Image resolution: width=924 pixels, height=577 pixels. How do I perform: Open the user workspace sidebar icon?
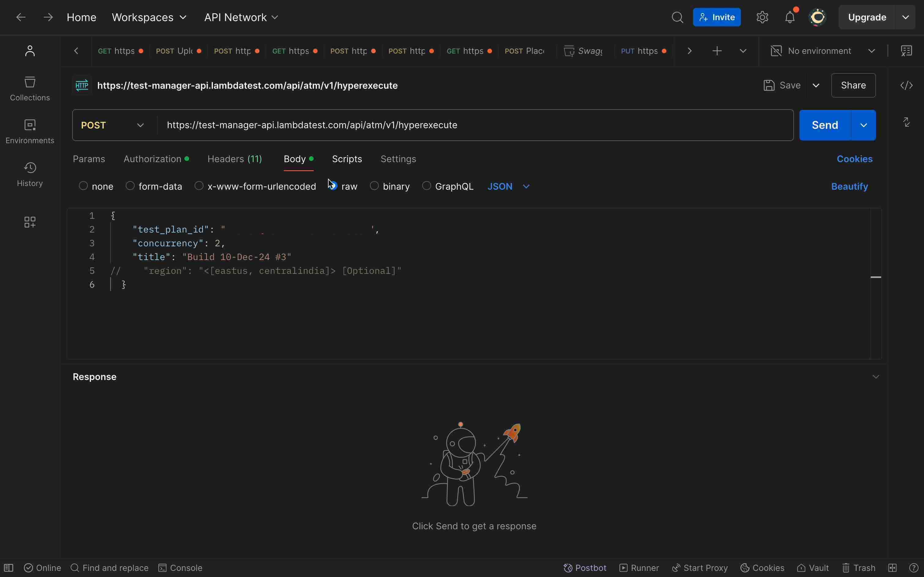coord(30,51)
